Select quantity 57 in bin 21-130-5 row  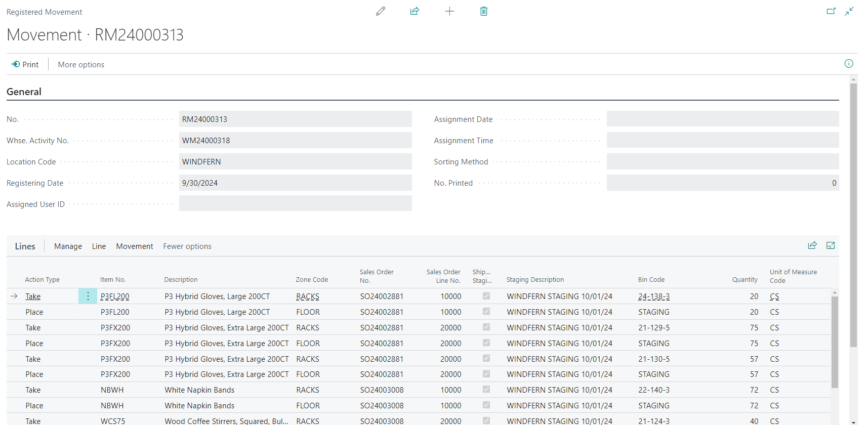[x=754, y=359]
